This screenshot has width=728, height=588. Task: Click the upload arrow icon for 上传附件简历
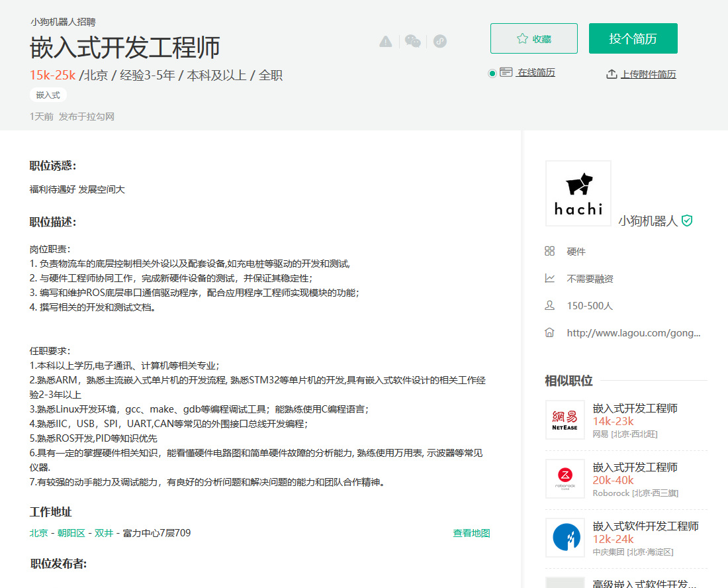[612, 74]
